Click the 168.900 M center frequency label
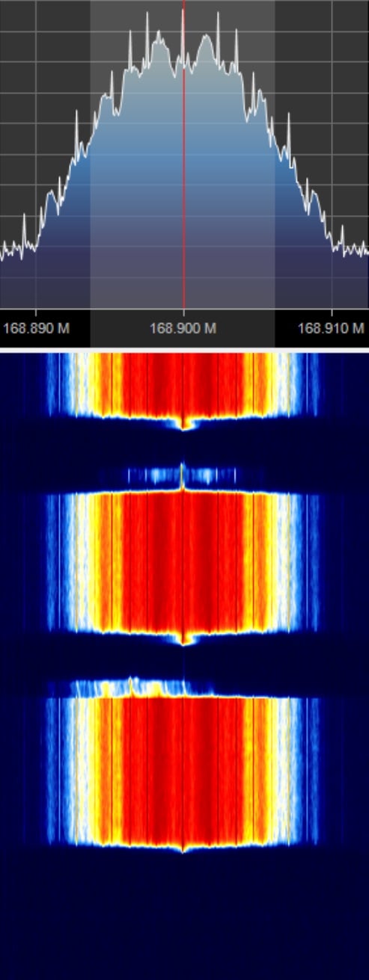This screenshot has width=369, height=980. (x=183, y=328)
